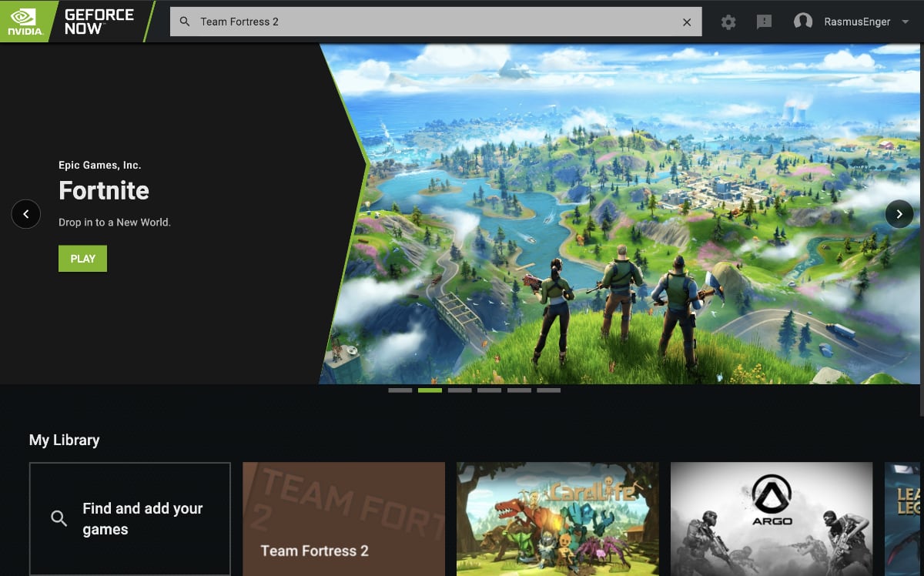
Task: Open the CardLife game tile
Action: tap(557, 519)
